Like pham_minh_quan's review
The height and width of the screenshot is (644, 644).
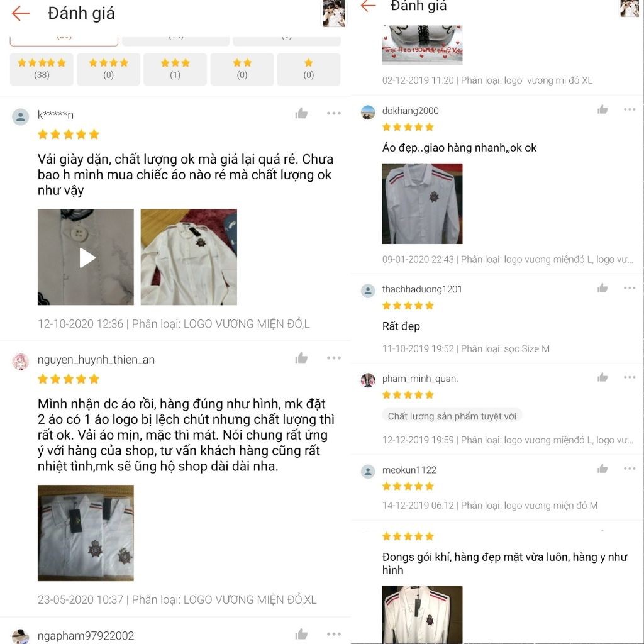(602, 377)
